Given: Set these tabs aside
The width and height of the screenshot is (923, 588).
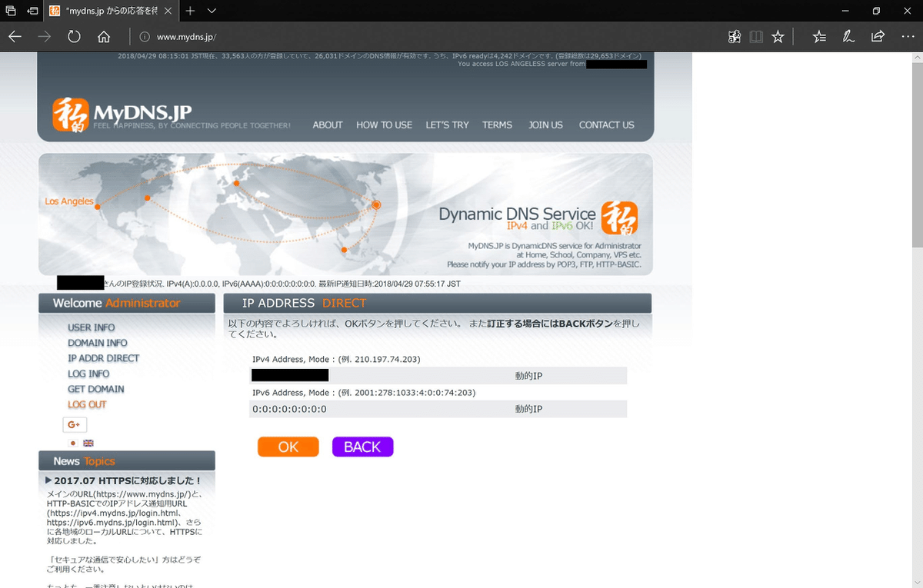Looking at the screenshot, I should click(32, 11).
